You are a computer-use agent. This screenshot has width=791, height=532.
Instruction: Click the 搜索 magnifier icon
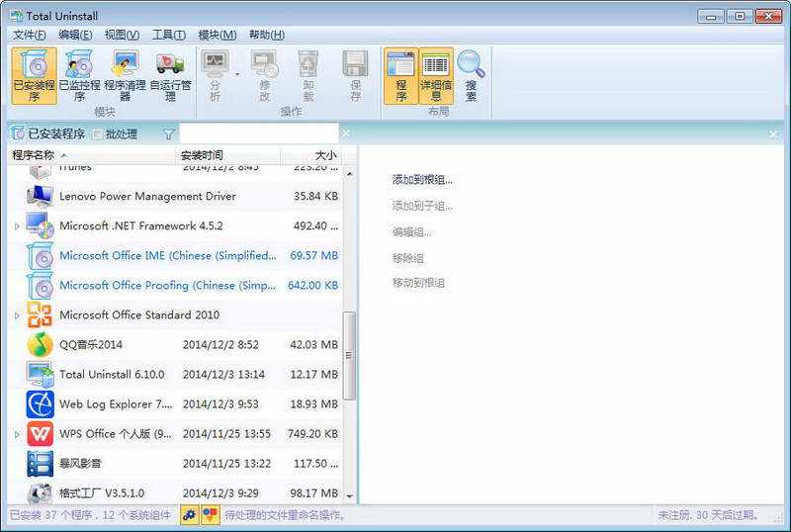[471, 76]
